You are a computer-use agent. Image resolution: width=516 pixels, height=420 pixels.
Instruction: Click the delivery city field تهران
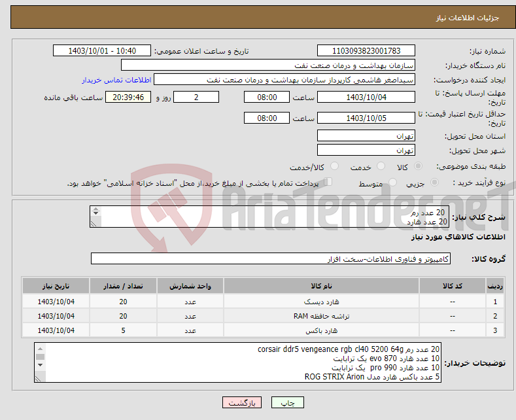pyautogui.click(x=366, y=150)
